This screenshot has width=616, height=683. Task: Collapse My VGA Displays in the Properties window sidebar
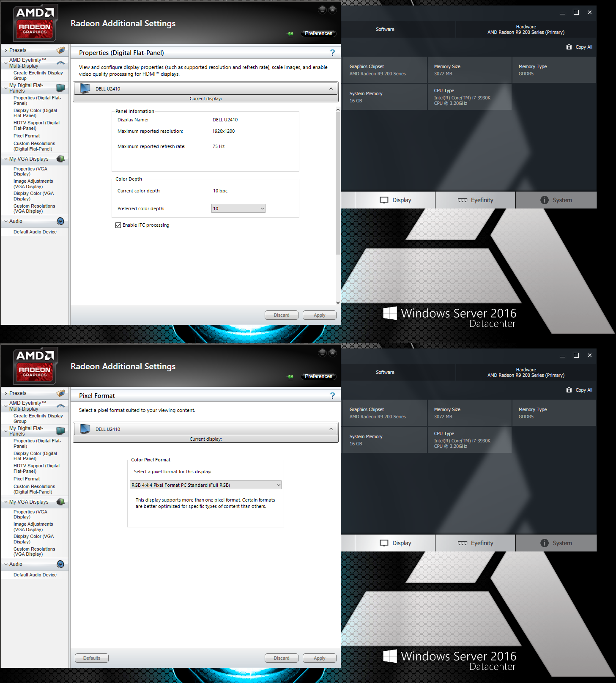click(6, 159)
